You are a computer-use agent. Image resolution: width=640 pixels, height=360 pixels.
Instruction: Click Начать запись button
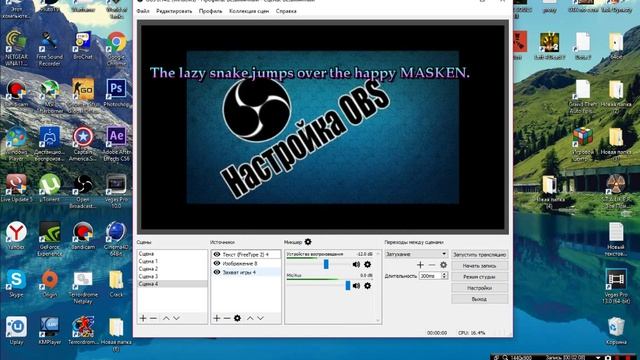tap(480, 266)
